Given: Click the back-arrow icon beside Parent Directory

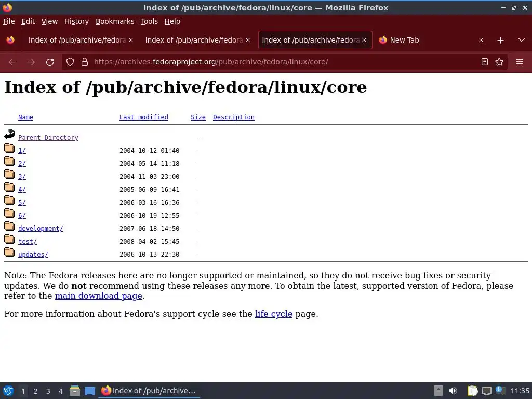Looking at the screenshot, I should (x=9, y=135).
